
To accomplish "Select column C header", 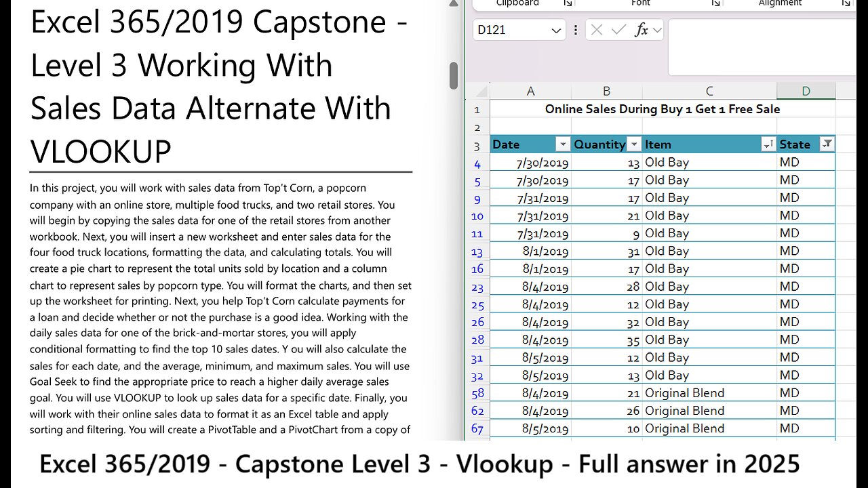I will click(709, 91).
